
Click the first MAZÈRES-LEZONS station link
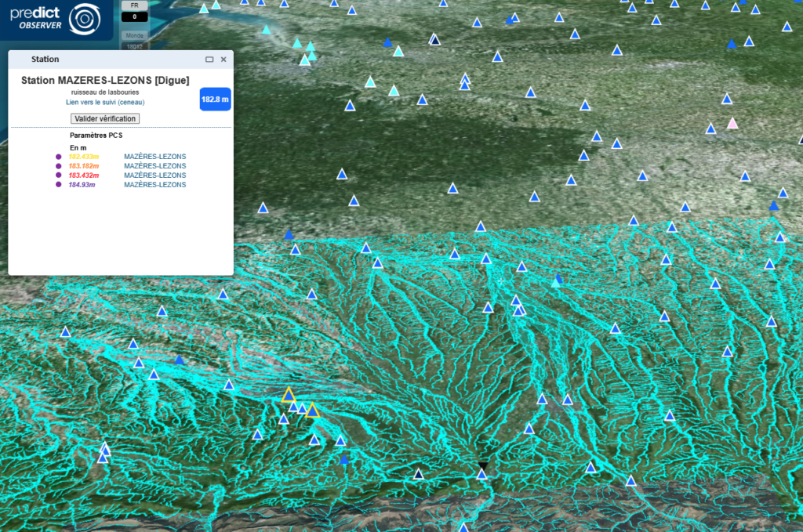point(154,156)
